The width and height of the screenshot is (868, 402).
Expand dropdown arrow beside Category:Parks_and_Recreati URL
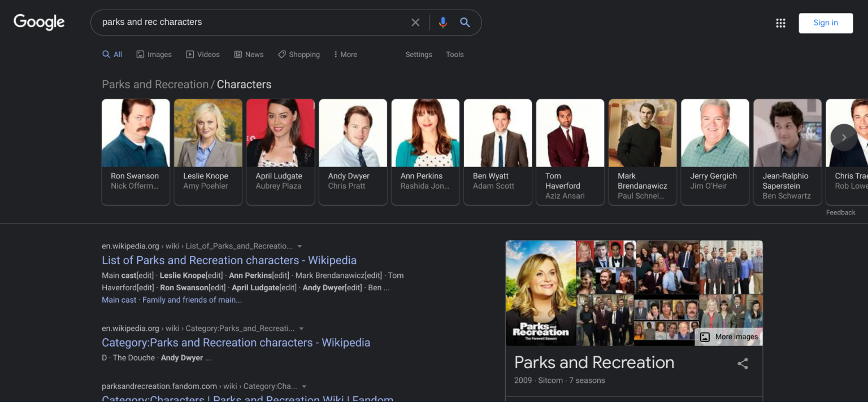tap(302, 329)
